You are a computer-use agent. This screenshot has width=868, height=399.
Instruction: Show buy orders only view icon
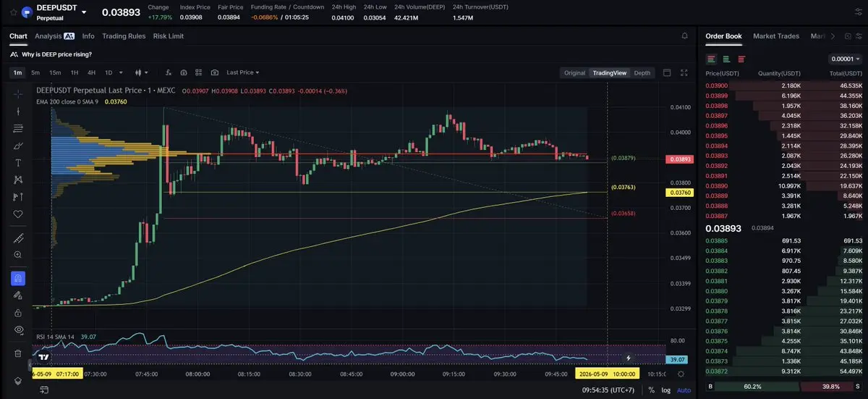pyautogui.click(x=726, y=59)
